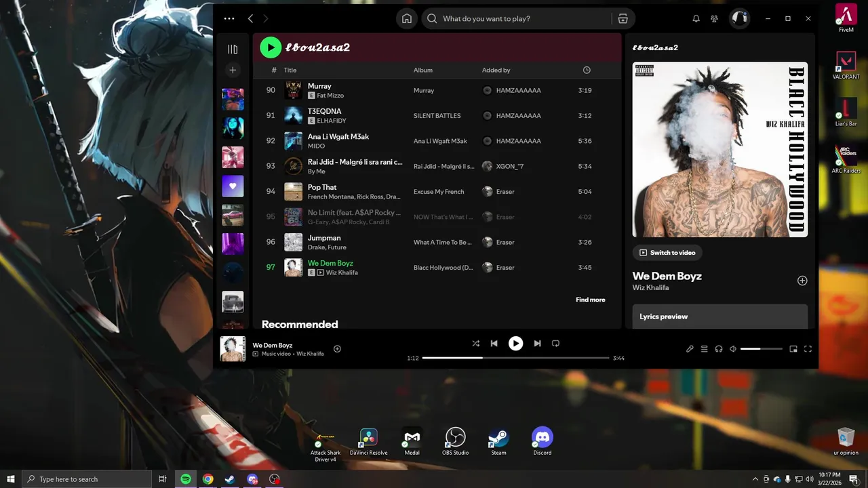Click Switch to video button
868x488 pixels.
pyautogui.click(x=667, y=253)
